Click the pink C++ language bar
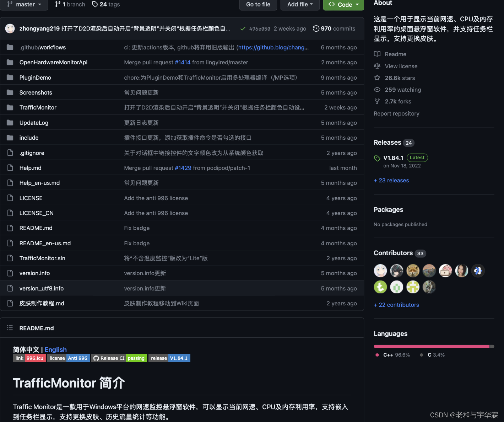The width and height of the screenshot is (504, 422). (x=432, y=346)
